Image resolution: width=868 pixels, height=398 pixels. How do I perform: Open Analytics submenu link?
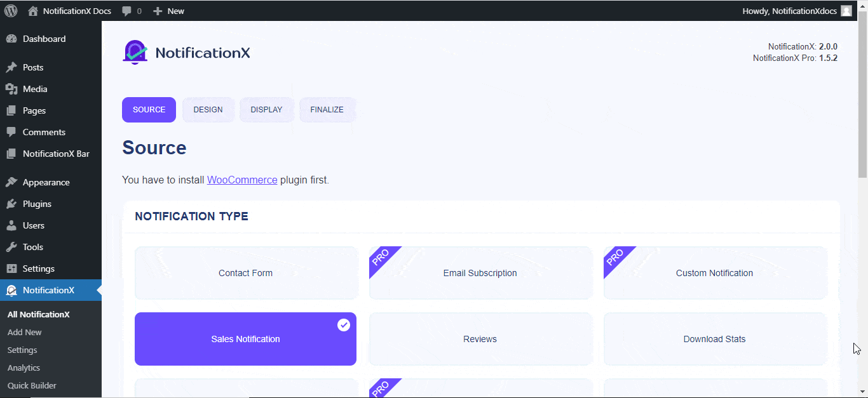(x=24, y=368)
